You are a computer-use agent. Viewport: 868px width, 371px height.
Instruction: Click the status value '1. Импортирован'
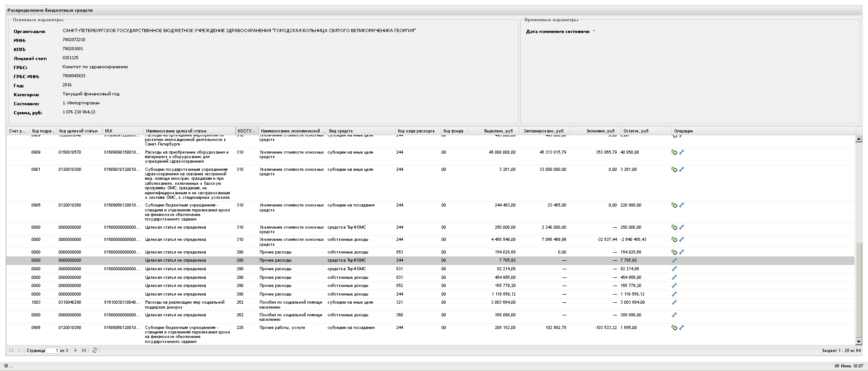coord(81,103)
